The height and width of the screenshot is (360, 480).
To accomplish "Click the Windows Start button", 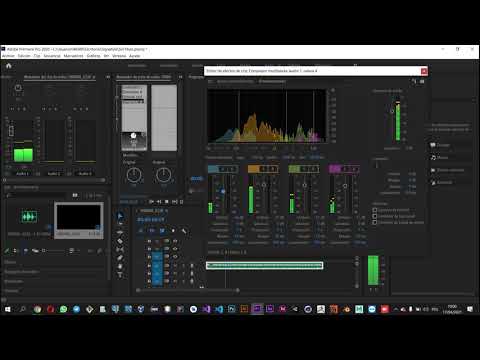I will [x=8, y=309].
